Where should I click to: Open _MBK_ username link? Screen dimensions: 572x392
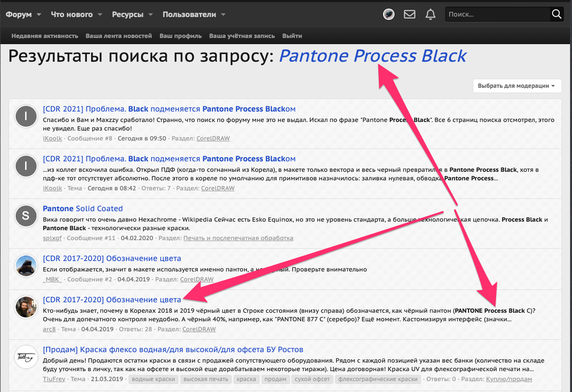(x=52, y=279)
